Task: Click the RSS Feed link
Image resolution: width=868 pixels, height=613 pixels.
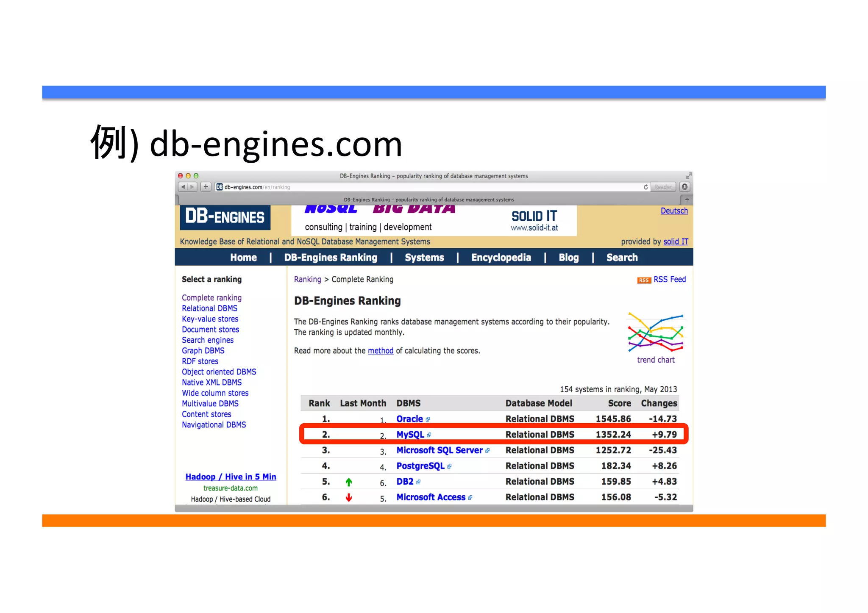Action: pyautogui.click(x=670, y=279)
